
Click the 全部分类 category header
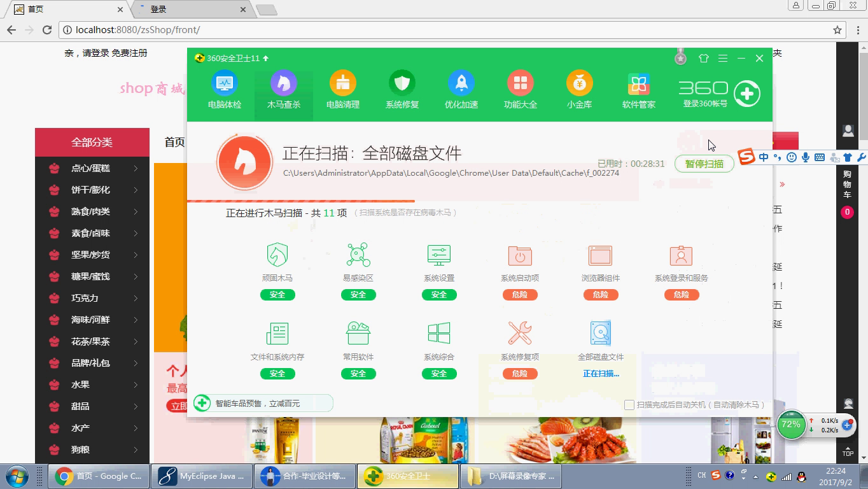pos(92,142)
